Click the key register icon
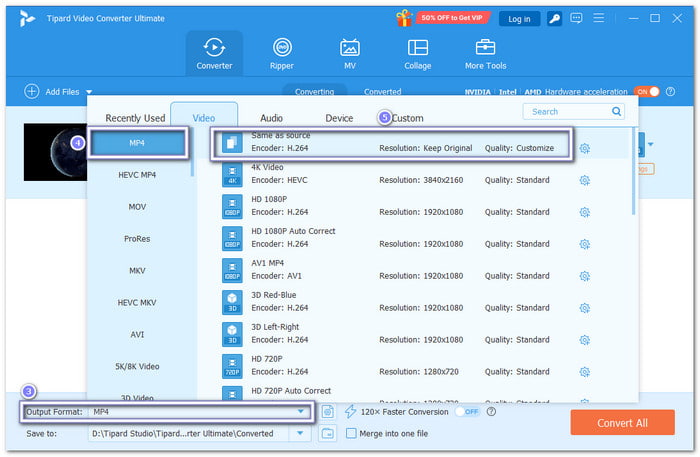The image size is (700, 457). (x=554, y=19)
